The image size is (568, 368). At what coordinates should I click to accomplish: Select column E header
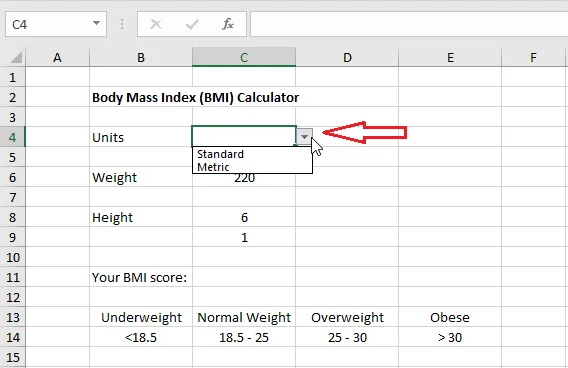[x=450, y=57]
